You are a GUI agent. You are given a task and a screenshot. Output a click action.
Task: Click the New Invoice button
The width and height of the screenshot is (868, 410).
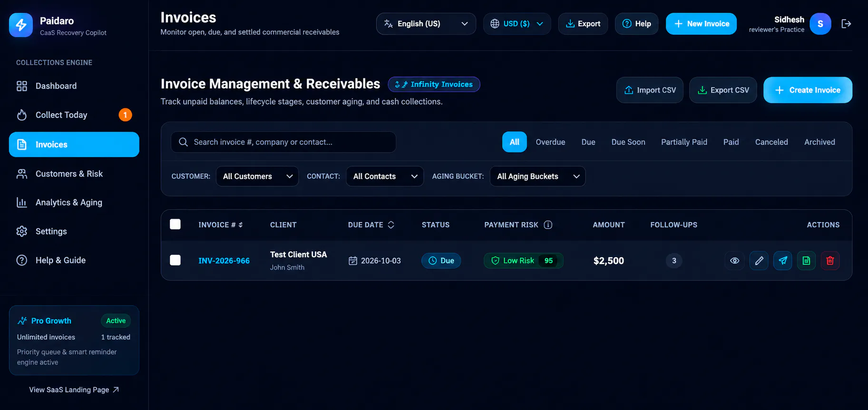coord(702,24)
